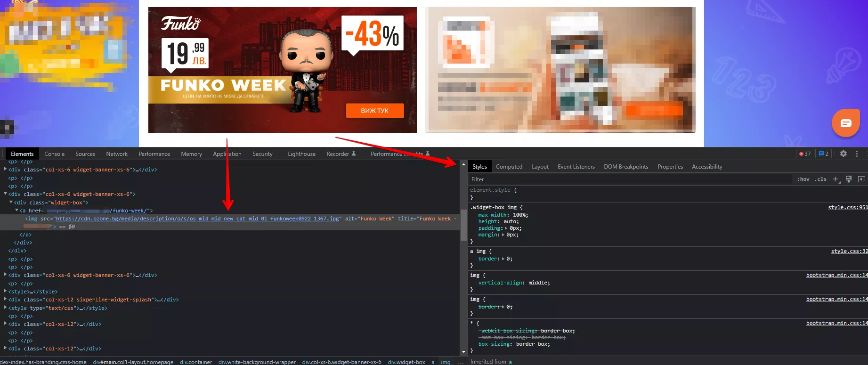868x365 pixels.
Task: Open the Memory tab
Action: (x=191, y=154)
